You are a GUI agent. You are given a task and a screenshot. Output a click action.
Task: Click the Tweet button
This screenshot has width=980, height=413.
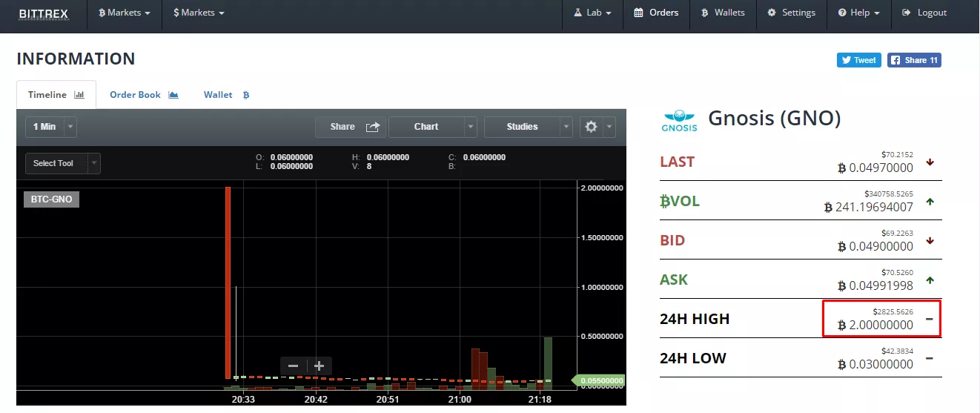pos(858,60)
